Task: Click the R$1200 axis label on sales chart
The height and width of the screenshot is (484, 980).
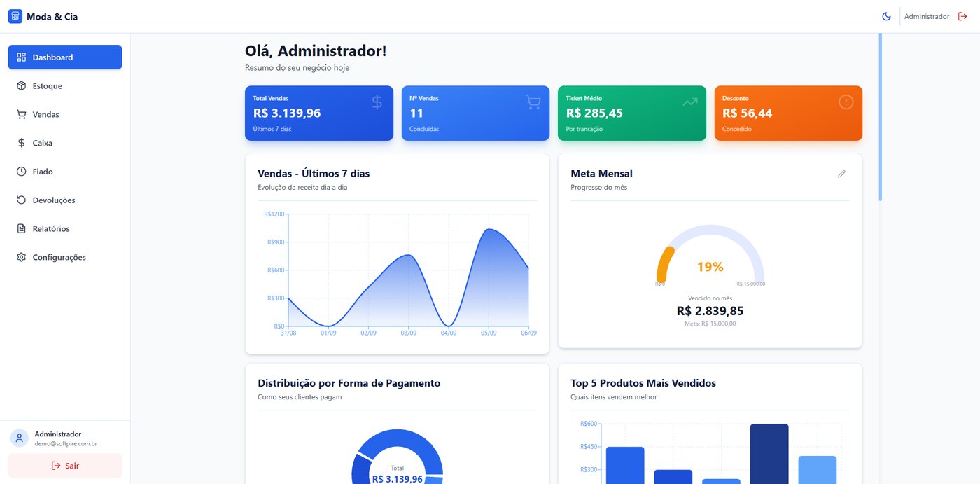Action: coord(274,214)
